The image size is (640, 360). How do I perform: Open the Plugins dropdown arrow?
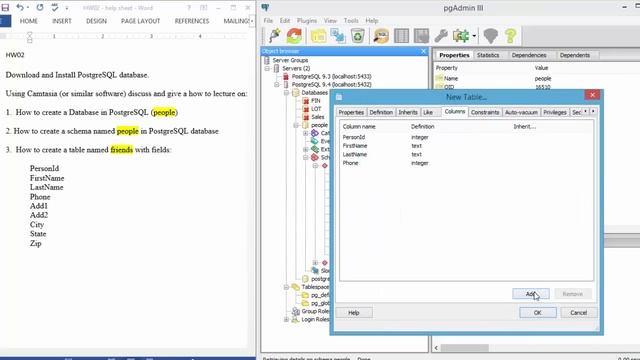[474, 36]
